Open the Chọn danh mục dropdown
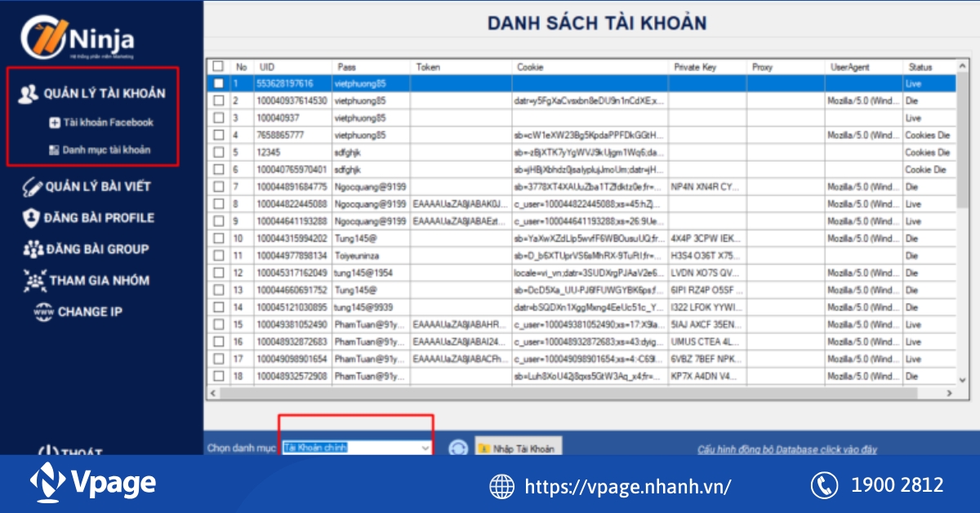The height and width of the screenshot is (513, 980). (x=425, y=448)
